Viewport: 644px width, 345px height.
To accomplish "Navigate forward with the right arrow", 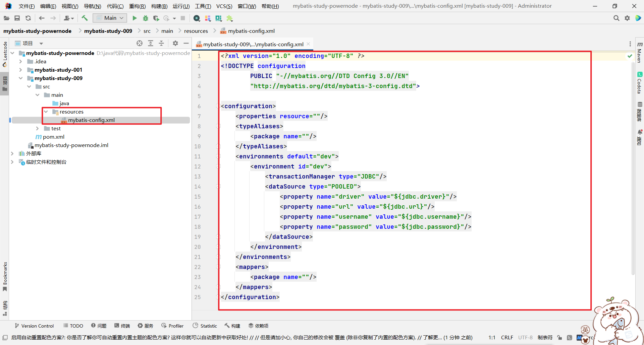I will coord(53,18).
